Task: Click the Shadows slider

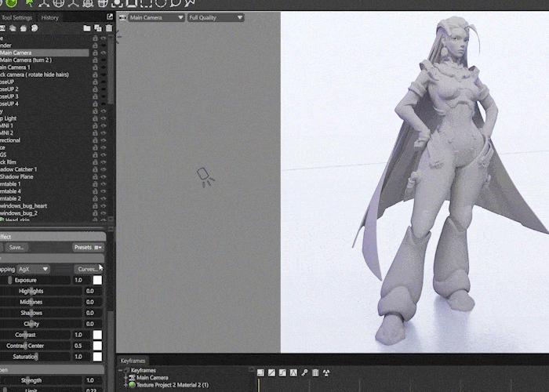Action: coord(41,313)
